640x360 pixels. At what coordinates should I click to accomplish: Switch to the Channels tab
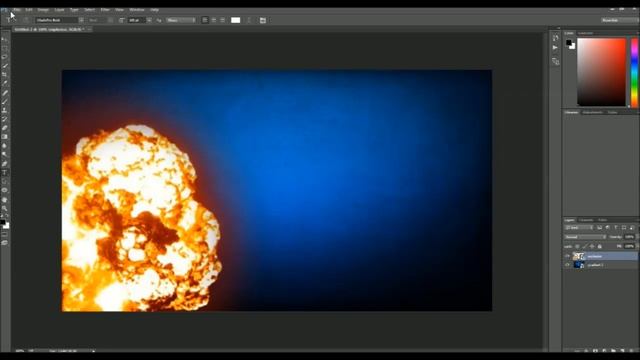click(586, 220)
